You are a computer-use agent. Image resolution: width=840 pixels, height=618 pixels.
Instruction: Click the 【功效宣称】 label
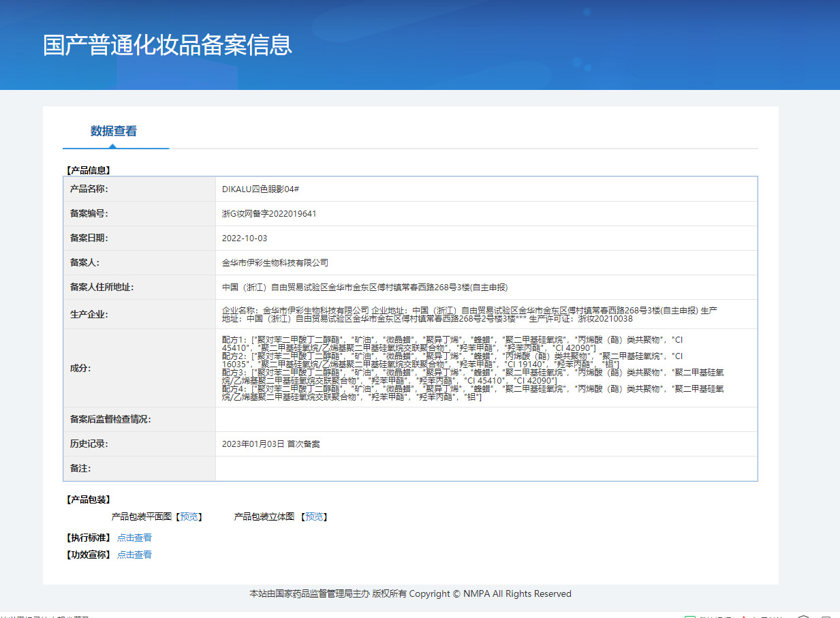click(88, 555)
